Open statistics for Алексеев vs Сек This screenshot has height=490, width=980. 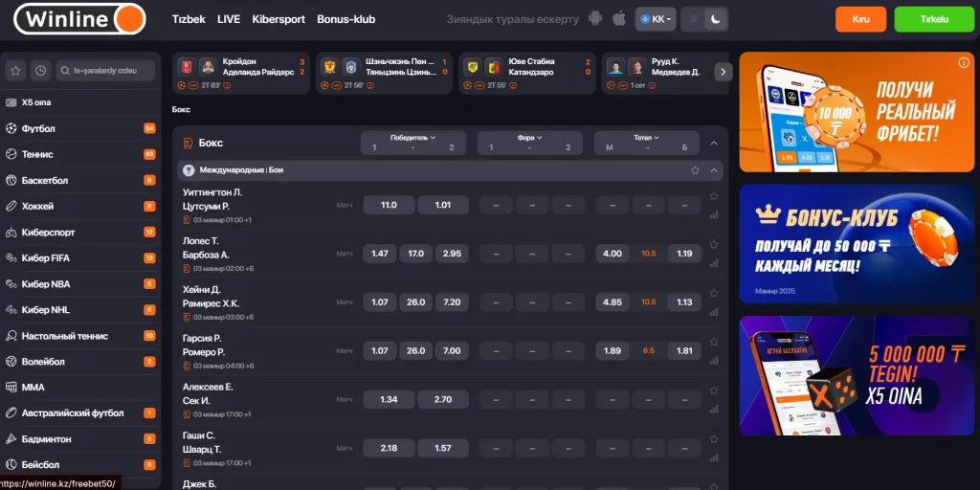[x=714, y=410]
